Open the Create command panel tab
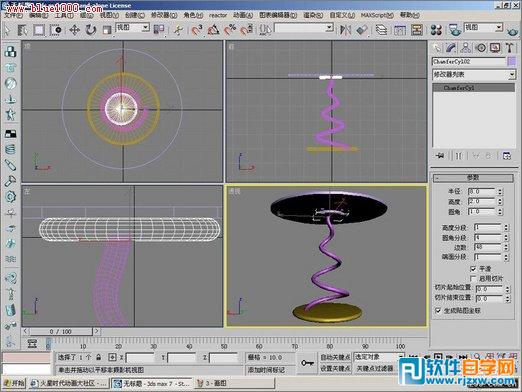 click(437, 48)
